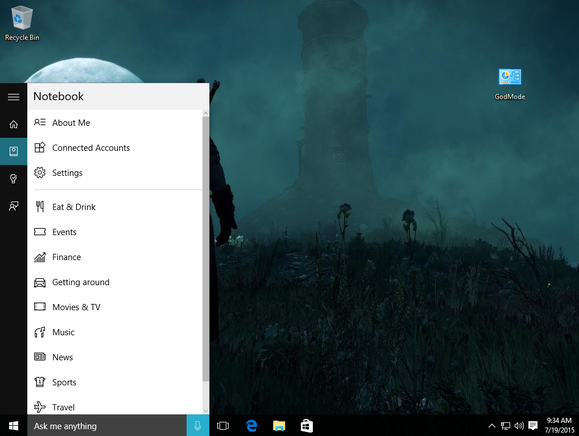Open Connected Accounts entry

pyautogui.click(x=115, y=148)
